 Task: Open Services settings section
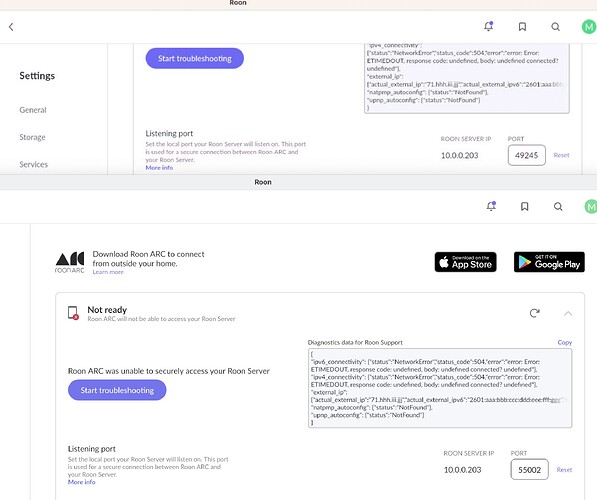(34, 165)
